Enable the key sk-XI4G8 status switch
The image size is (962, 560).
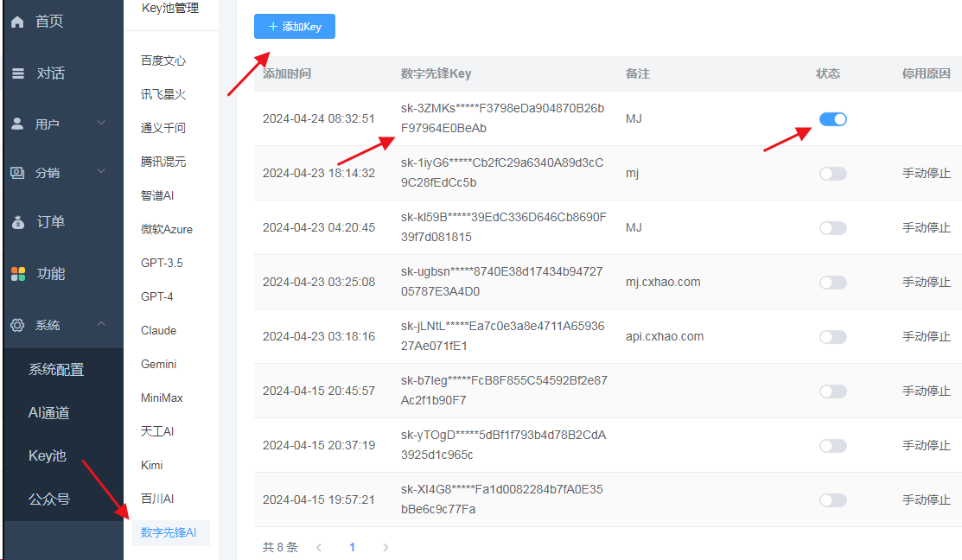(832, 500)
